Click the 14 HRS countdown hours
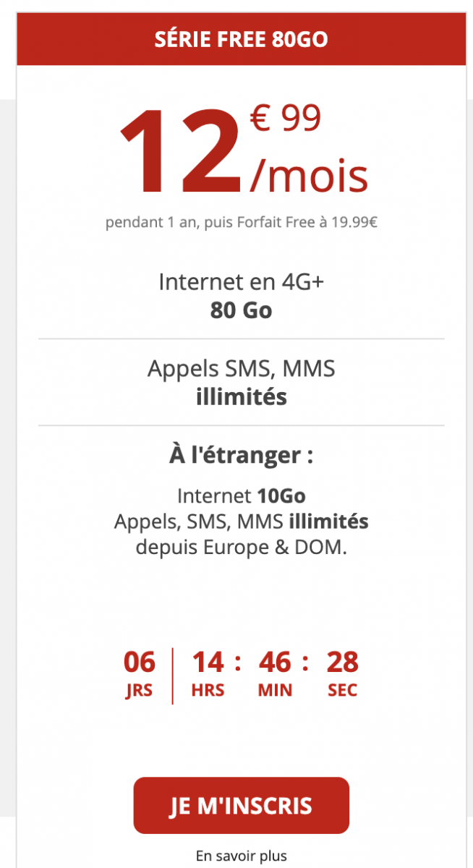This screenshot has width=473, height=868. (x=208, y=673)
